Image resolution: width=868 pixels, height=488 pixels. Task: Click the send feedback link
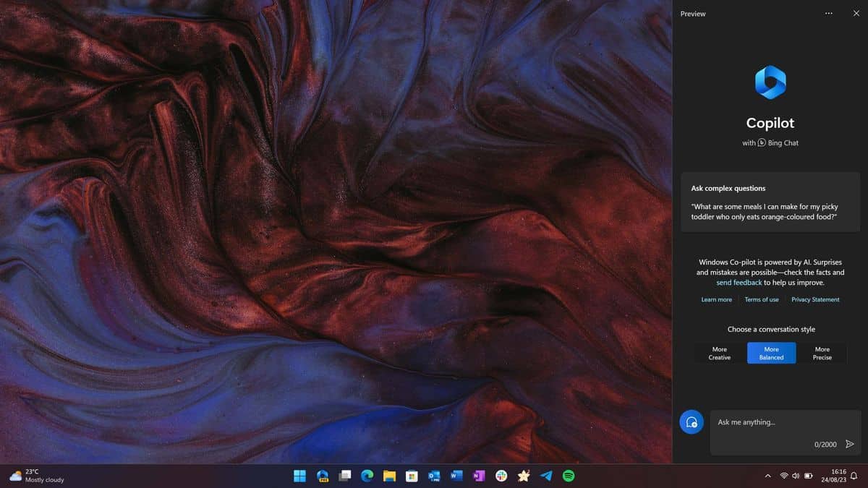739,282
